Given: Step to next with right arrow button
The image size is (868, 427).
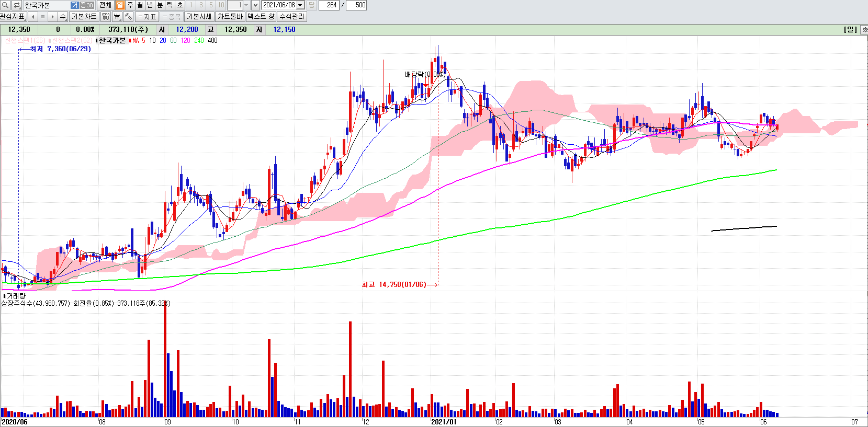Looking at the screenshot, I should (52, 17).
